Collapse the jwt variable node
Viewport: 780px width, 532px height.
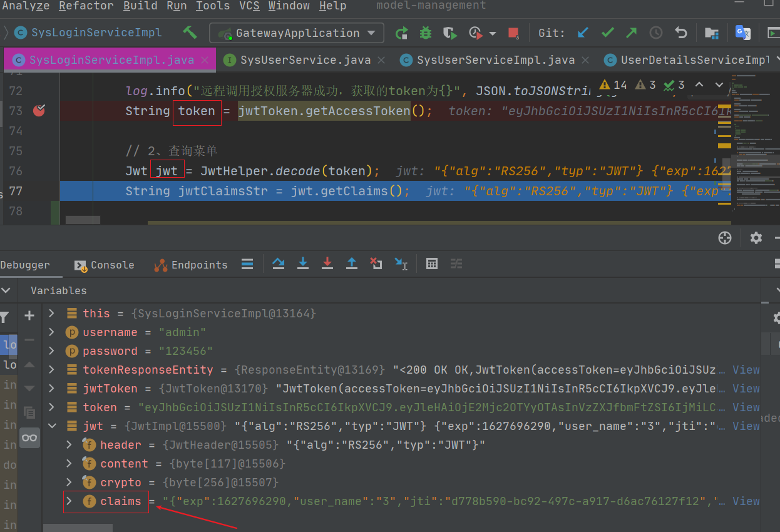[52, 426]
